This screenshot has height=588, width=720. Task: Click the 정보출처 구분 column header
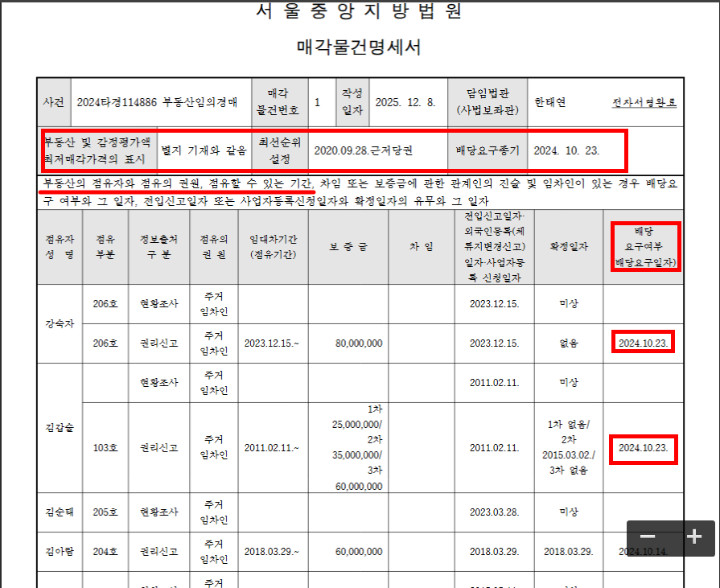158,247
